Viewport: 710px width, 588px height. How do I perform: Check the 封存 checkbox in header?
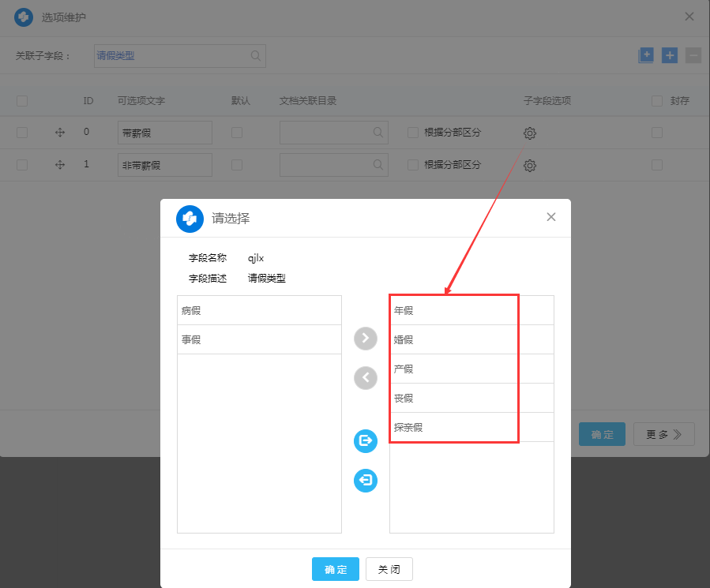coord(657,101)
